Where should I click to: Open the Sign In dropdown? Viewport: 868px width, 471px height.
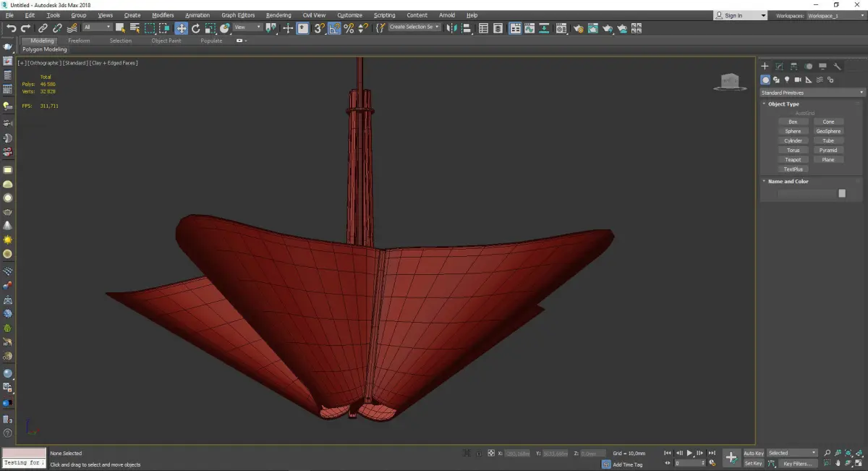click(x=740, y=15)
